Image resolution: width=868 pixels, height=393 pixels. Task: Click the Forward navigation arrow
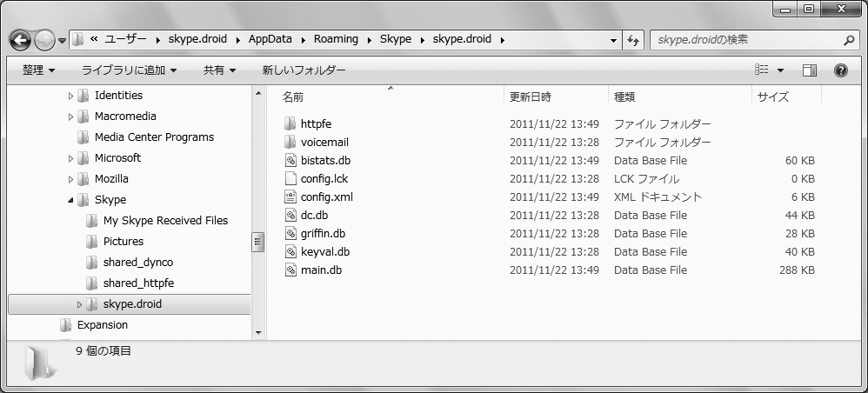point(43,40)
